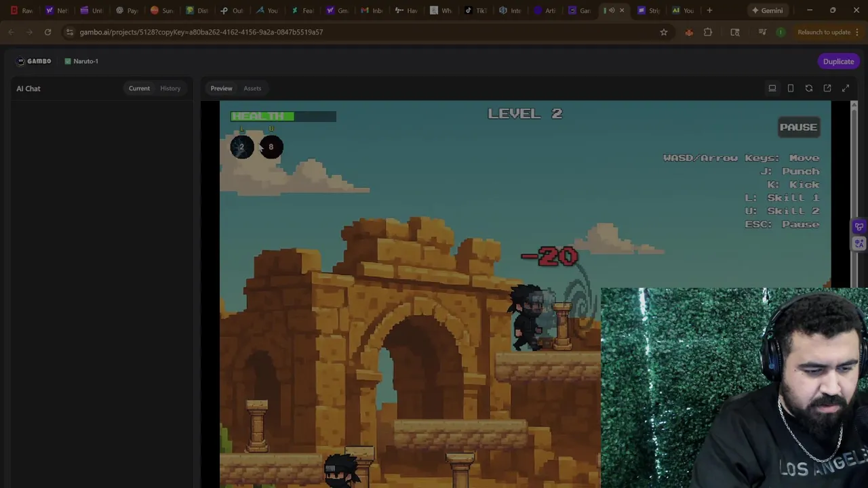868x488 pixels.
Task: Click the translate sidebar icon
Action: [859, 243]
